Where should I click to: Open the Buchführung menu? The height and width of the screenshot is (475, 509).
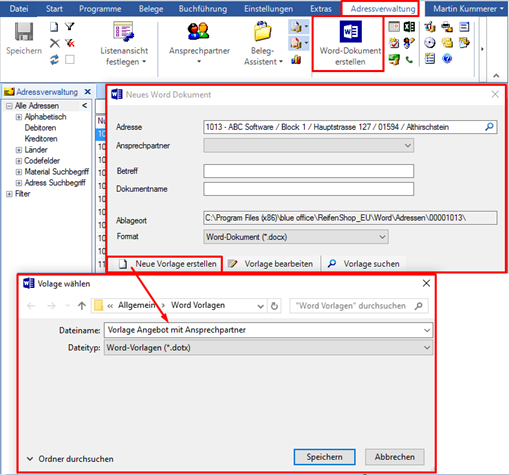[x=203, y=9]
